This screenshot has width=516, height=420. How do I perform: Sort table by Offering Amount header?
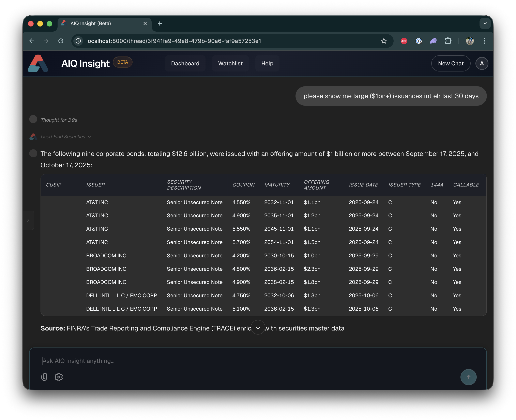coord(316,185)
